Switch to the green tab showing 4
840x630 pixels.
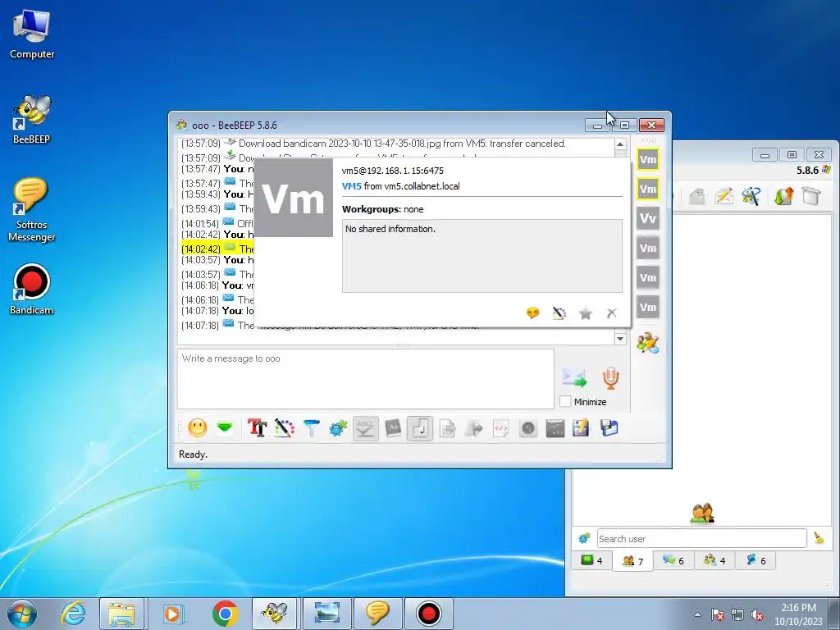tap(592, 560)
